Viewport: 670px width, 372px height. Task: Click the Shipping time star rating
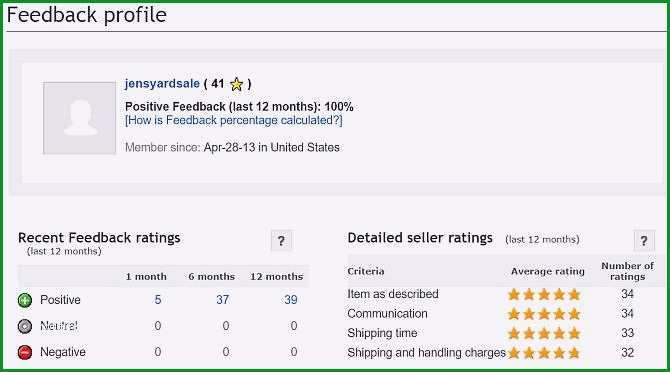pos(544,333)
